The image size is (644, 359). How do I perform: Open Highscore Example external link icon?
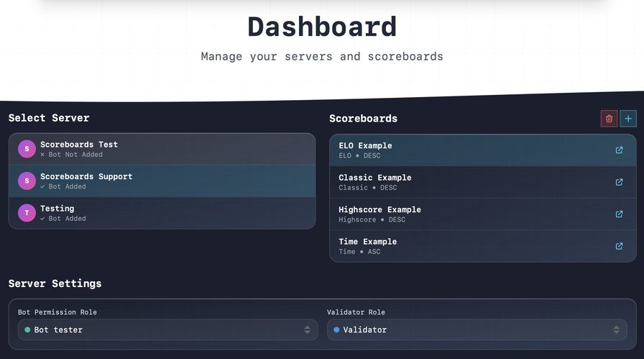coord(619,214)
